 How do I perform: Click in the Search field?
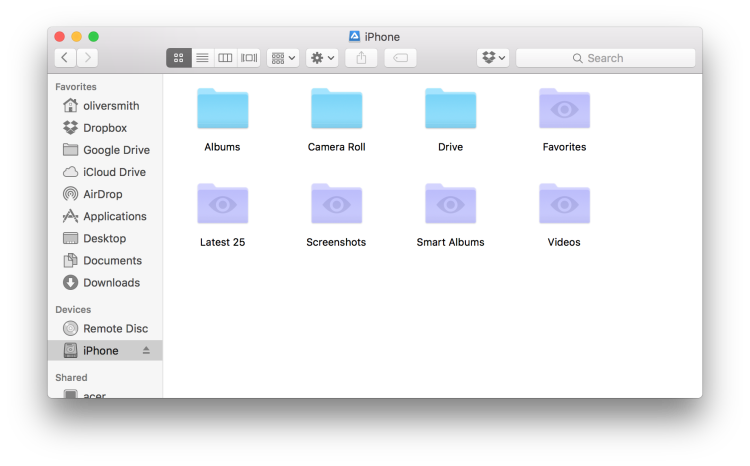click(606, 58)
